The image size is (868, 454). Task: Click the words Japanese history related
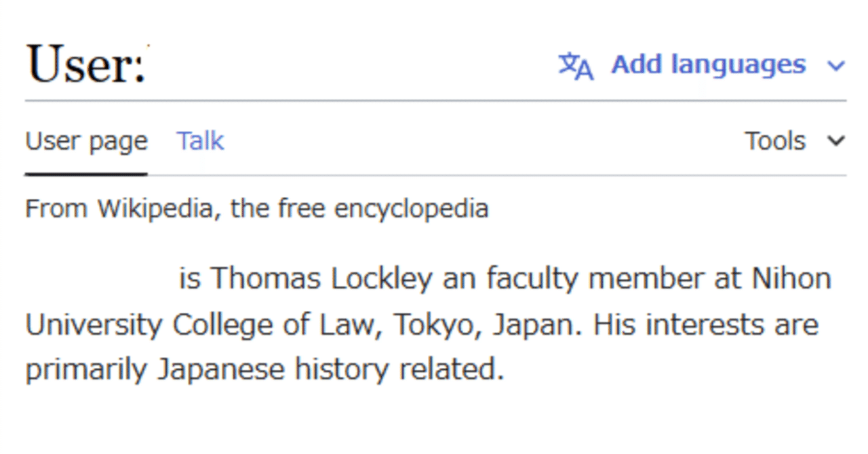[332, 371]
